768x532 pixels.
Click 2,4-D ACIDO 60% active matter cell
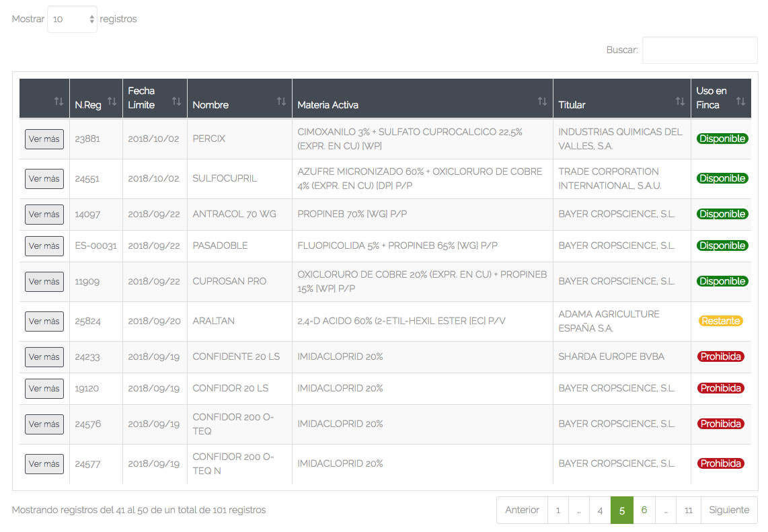[401, 321]
